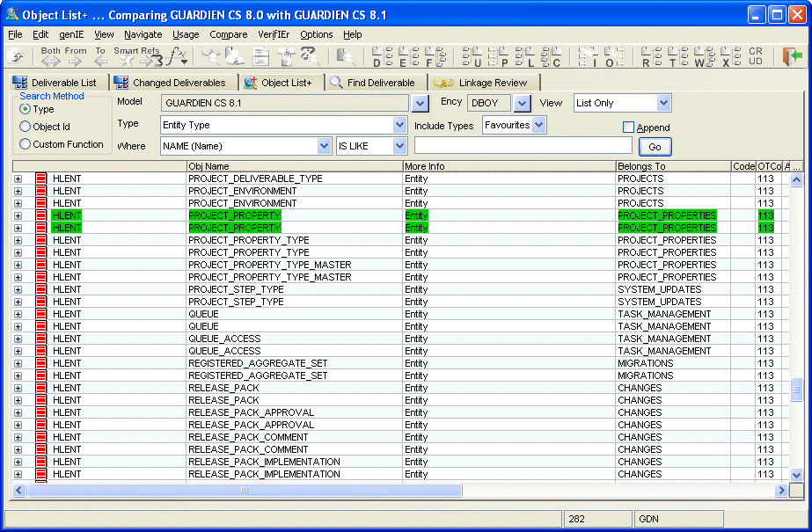The width and height of the screenshot is (812, 532).
Task: Open the View 'List Only' dropdown
Action: [663, 104]
